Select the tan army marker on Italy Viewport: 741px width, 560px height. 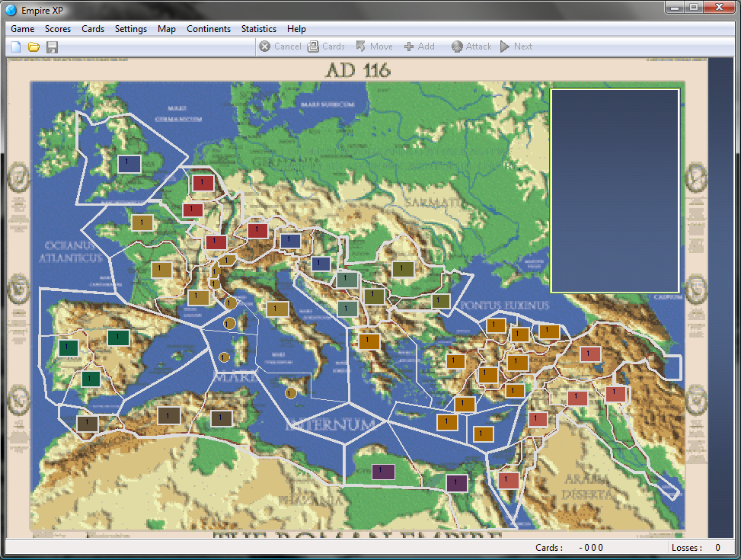pos(277,309)
